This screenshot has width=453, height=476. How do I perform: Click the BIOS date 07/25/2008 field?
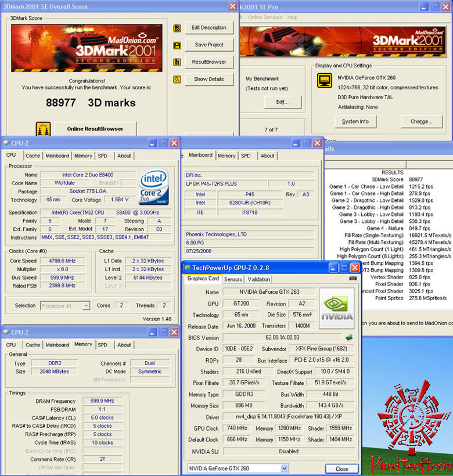click(x=249, y=251)
